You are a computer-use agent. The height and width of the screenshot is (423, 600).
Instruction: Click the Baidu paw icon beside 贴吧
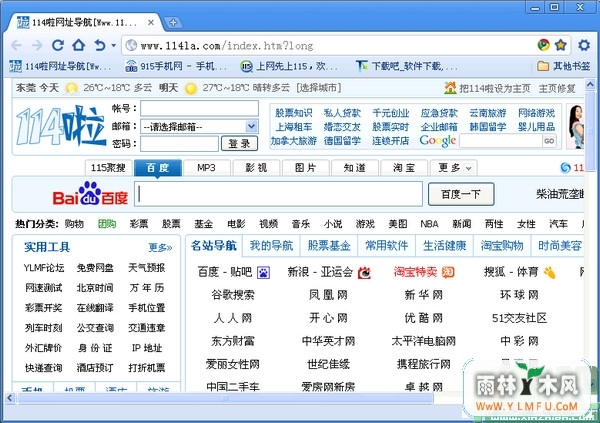click(264, 272)
